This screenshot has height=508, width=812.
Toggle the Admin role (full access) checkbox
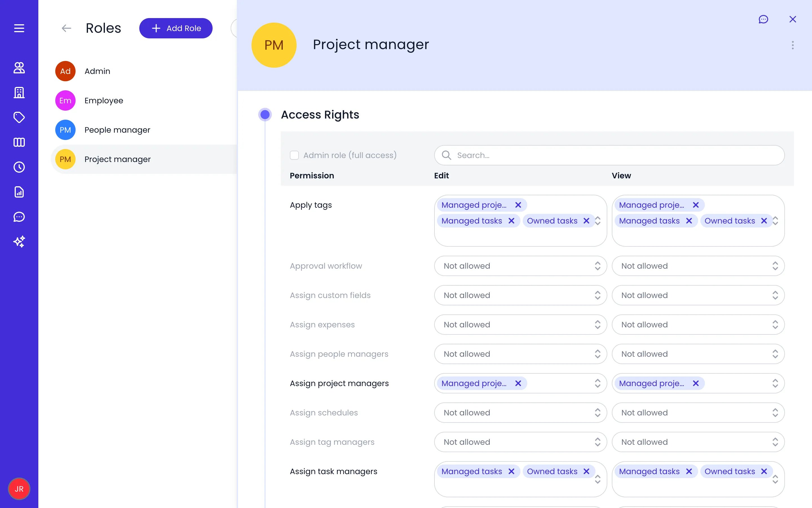click(x=294, y=155)
